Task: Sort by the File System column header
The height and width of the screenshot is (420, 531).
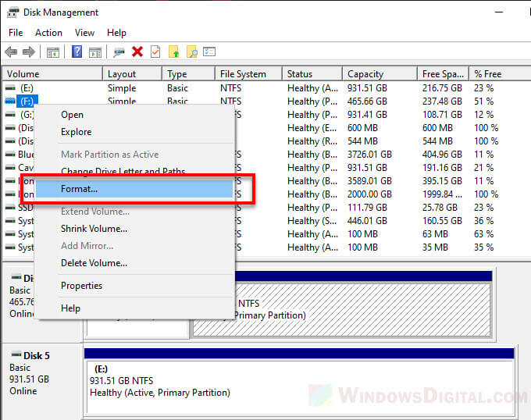Action: coord(243,74)
